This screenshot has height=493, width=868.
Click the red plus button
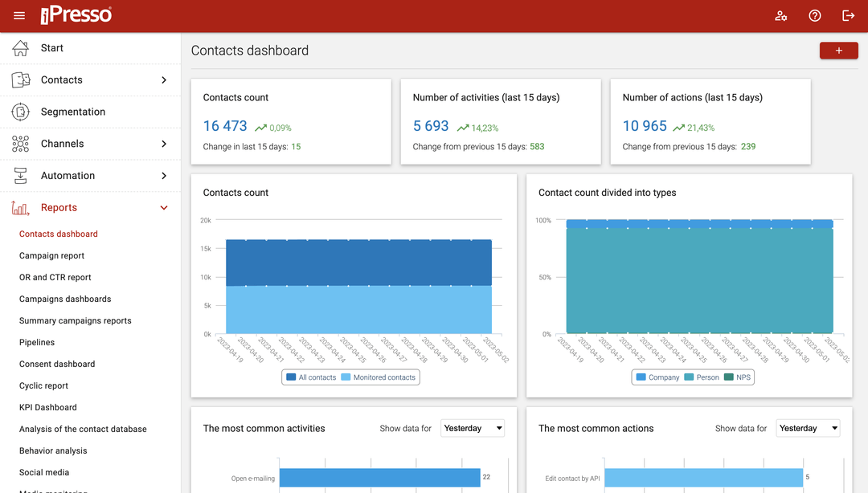click(x=838, y=50)
